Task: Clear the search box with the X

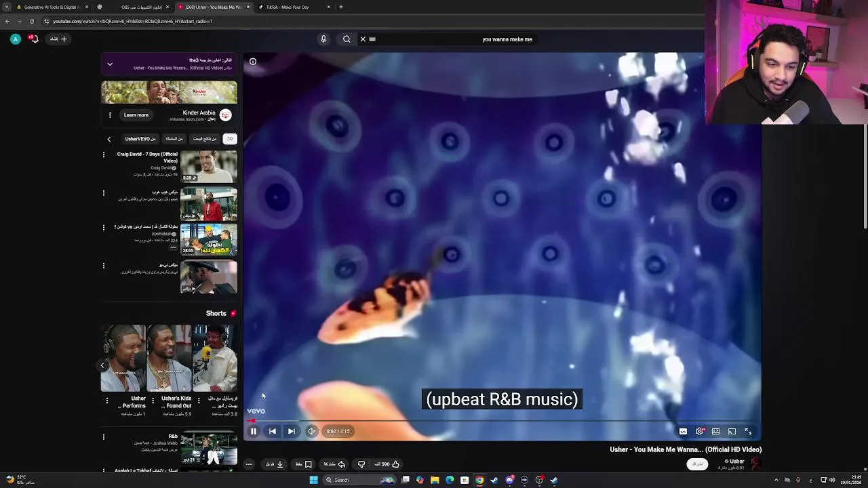Action: coord(363,39)
